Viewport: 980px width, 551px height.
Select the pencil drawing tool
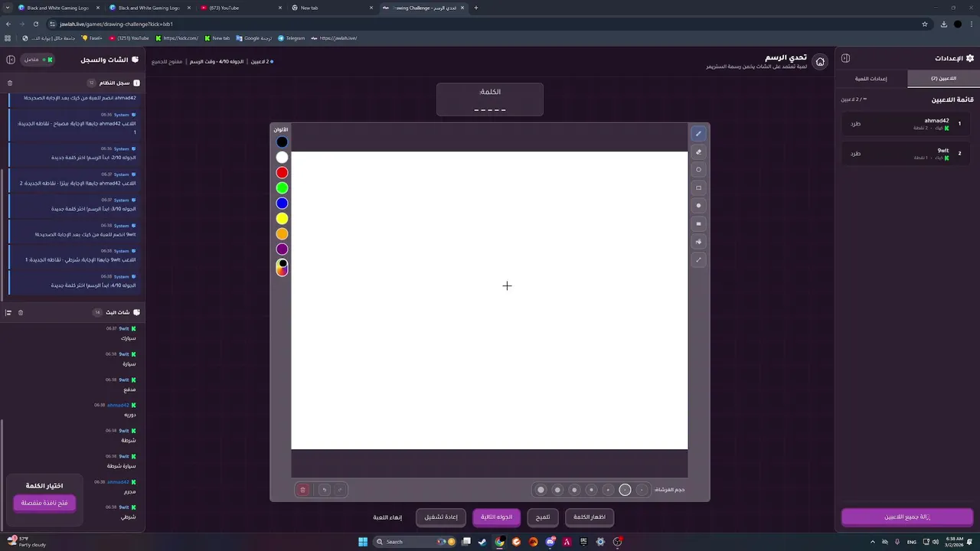coord(698,134)
